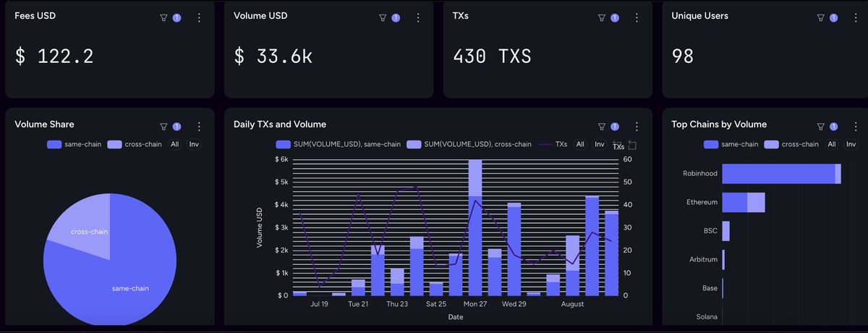Screen dimensions: 868x333
Task: Click the Top Chains by Volume title
Action: click(718, 125)
